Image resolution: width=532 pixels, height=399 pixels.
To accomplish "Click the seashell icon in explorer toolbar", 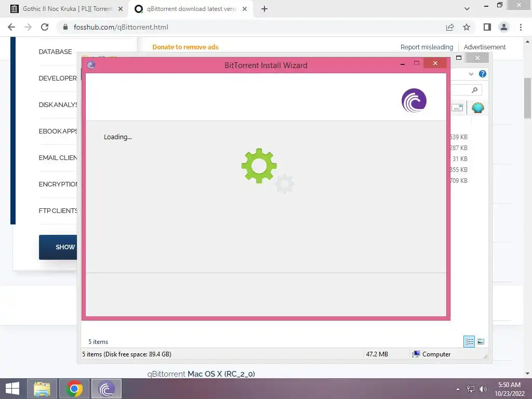I will click(478, 108).
